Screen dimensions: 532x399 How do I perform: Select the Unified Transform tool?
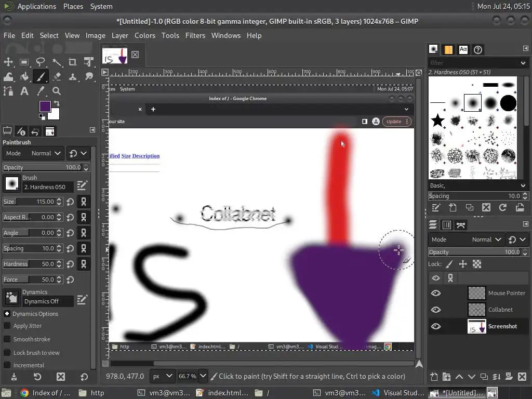point(89,62)
